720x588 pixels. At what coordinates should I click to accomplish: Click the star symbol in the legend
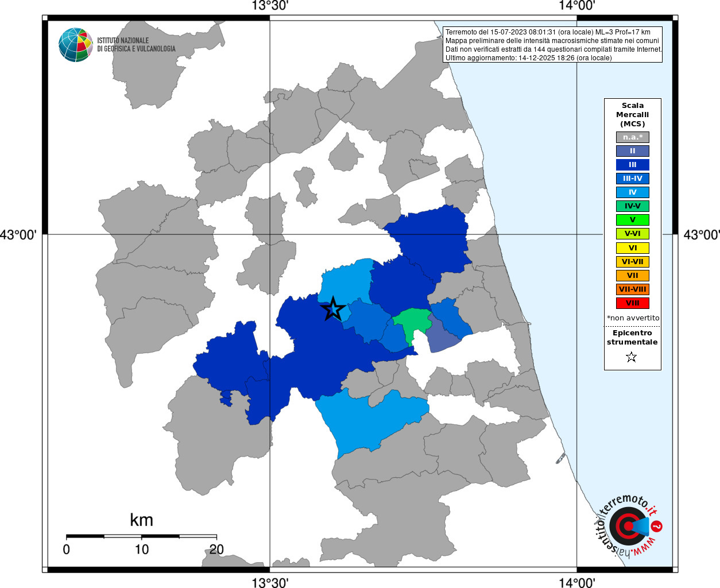(632, 357)
